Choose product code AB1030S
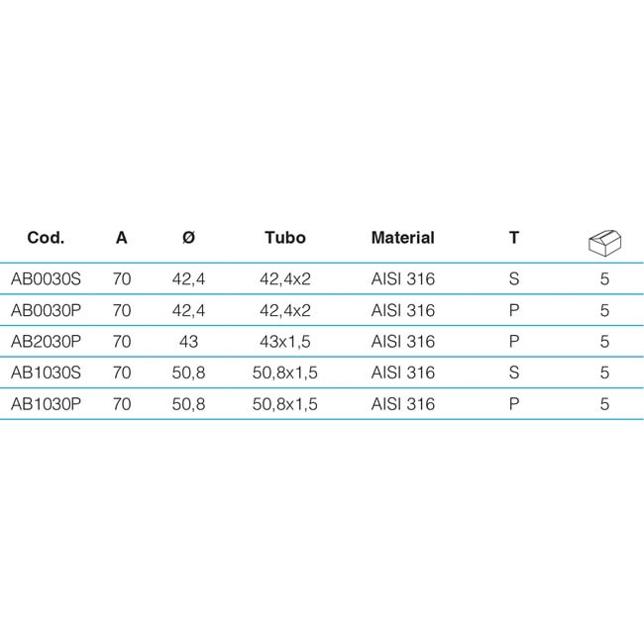644x644 pixels. tap(46, 373)
